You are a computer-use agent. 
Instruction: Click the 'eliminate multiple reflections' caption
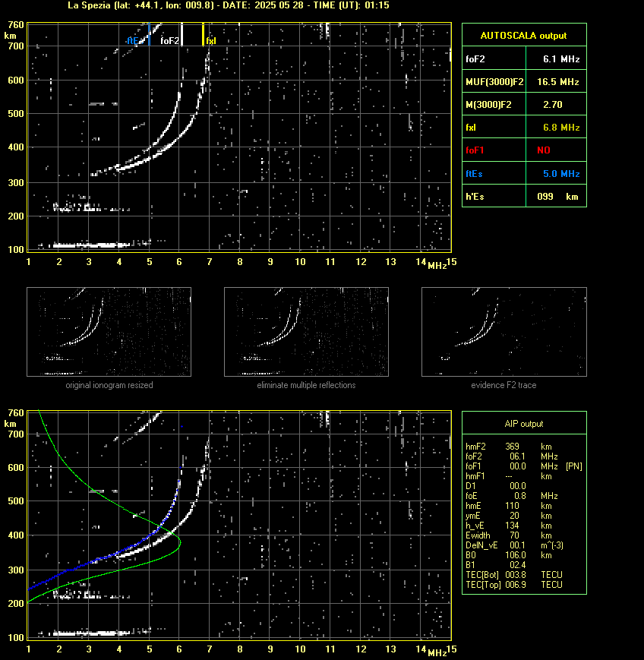coord(306,385)
